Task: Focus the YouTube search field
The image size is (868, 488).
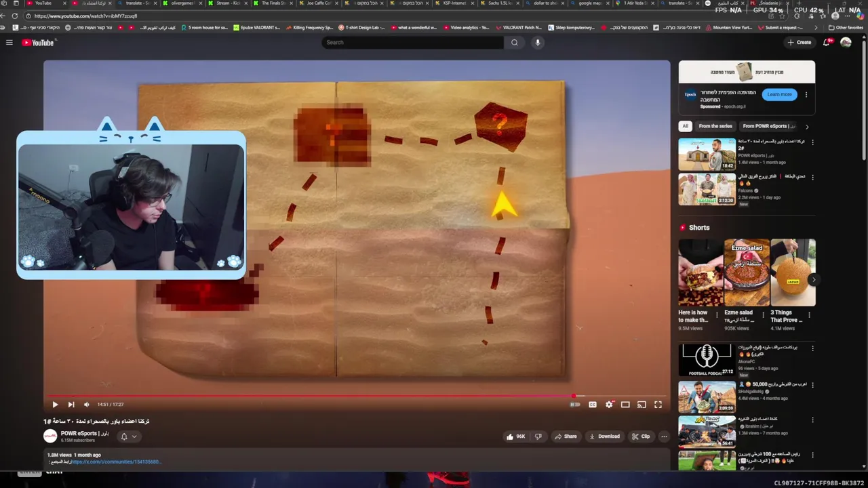Action: [412, 43]
